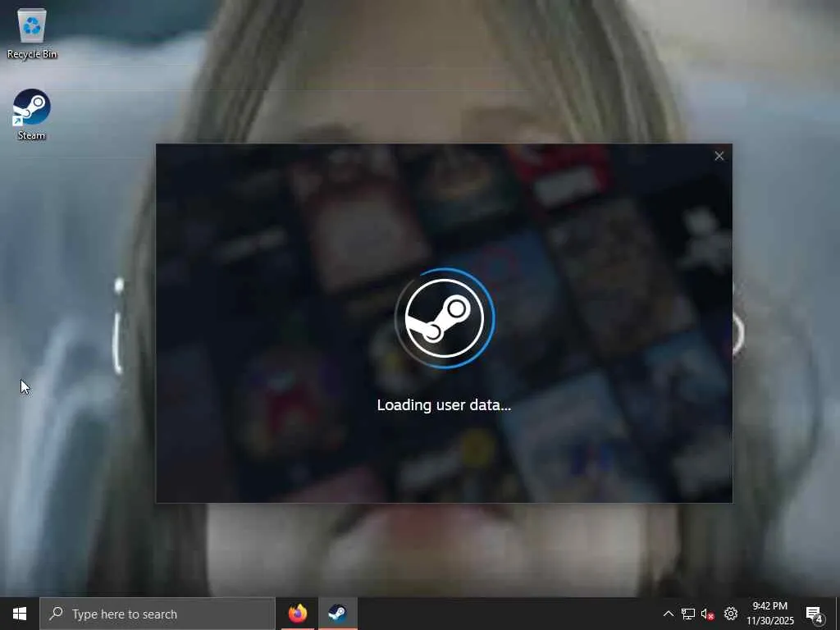
Task: Click the "Loading user data..." text
Action: (444, 405)
